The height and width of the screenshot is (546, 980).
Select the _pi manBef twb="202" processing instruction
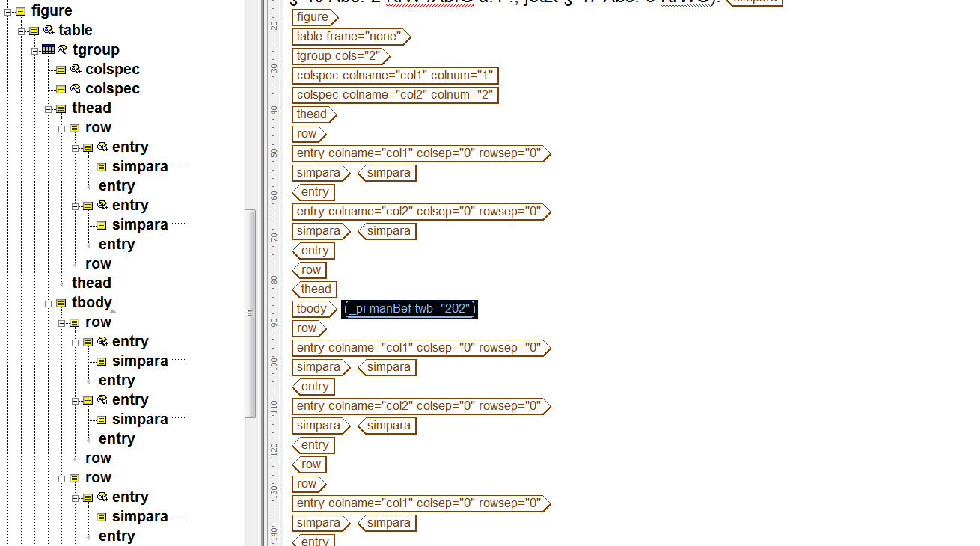coord(409,308)
